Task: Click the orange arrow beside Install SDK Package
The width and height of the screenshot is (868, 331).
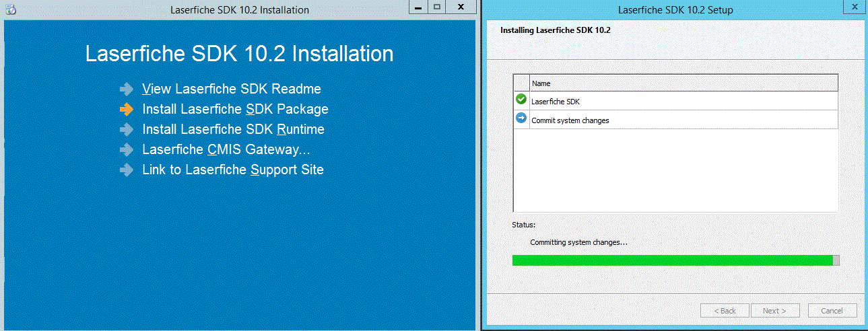Action: (x=127, y=109)
